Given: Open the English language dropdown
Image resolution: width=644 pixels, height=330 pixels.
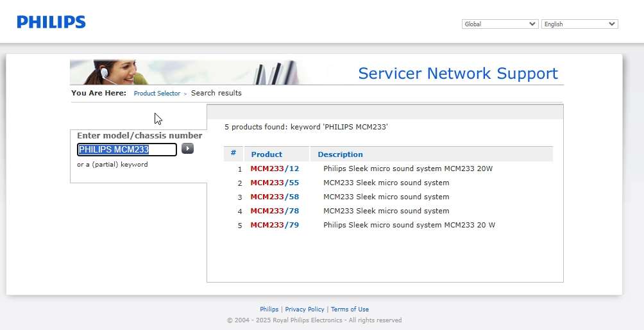Looking at the screenshot, I should click(x=579, y=24).
